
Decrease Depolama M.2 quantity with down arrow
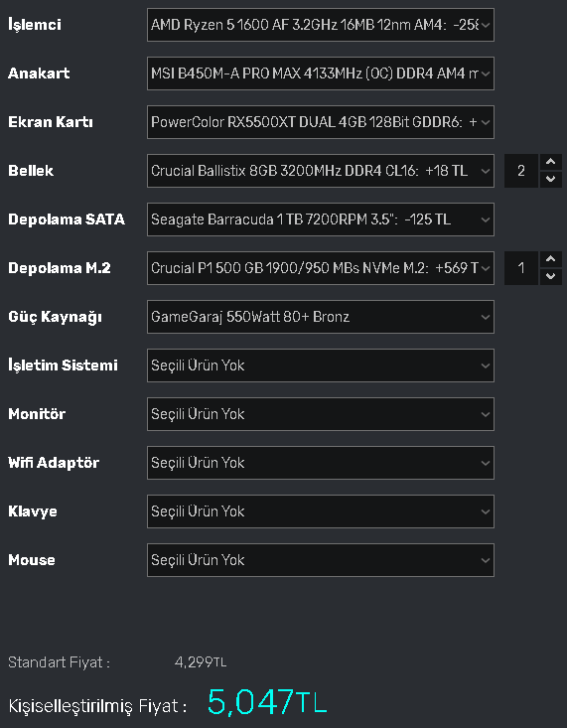(x=551, y=277)
